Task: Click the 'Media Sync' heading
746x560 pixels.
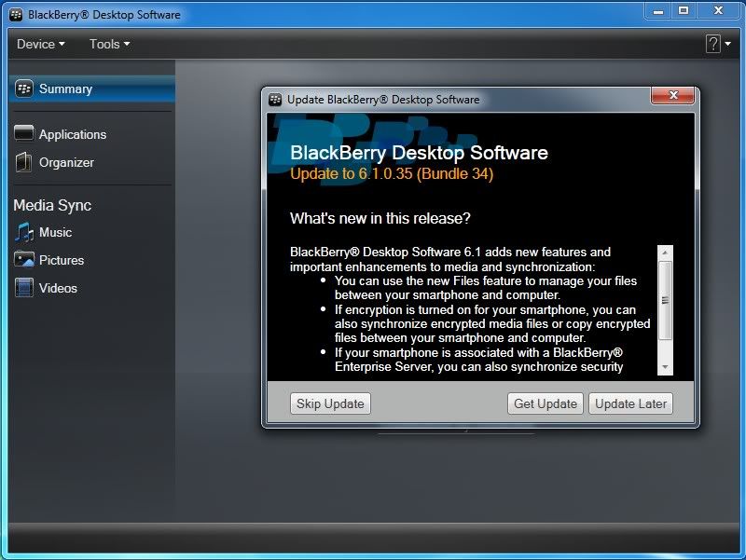Action: (52, 205)
